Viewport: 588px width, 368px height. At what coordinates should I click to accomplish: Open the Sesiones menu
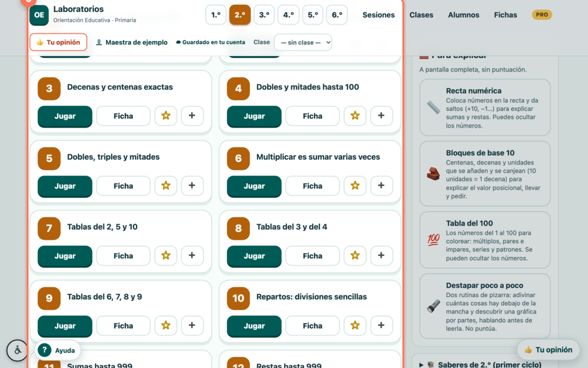[x=378, y=15]
